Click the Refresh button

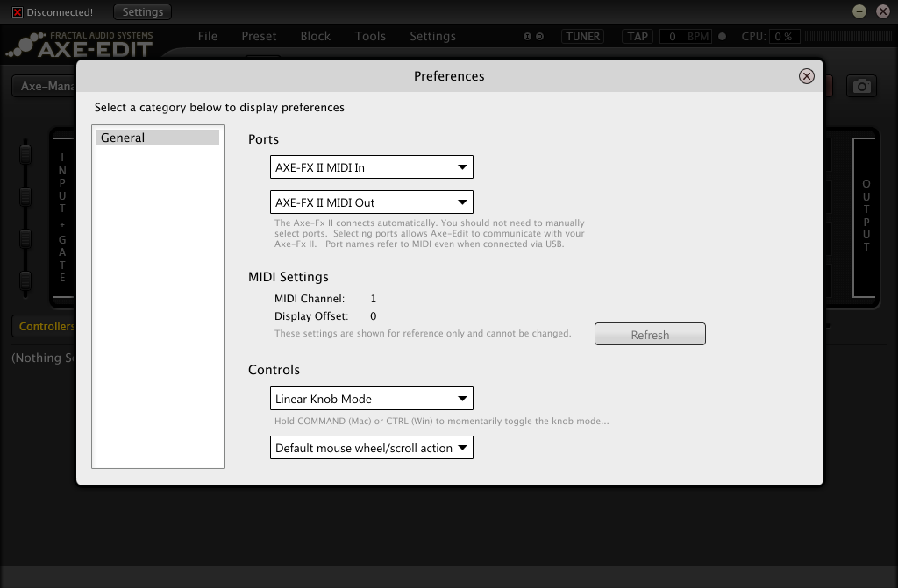(x=650, y=335)
